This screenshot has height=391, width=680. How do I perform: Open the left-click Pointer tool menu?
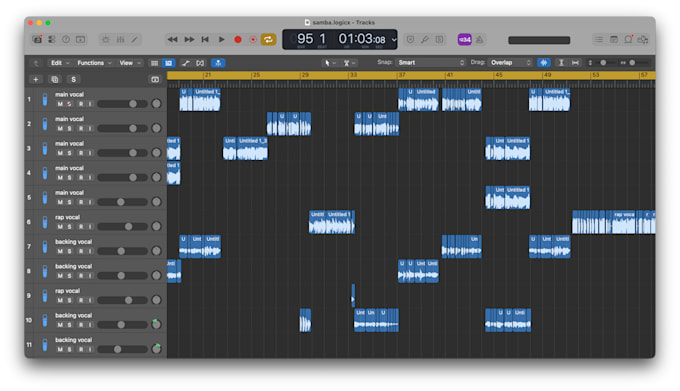tap(329, 63)
